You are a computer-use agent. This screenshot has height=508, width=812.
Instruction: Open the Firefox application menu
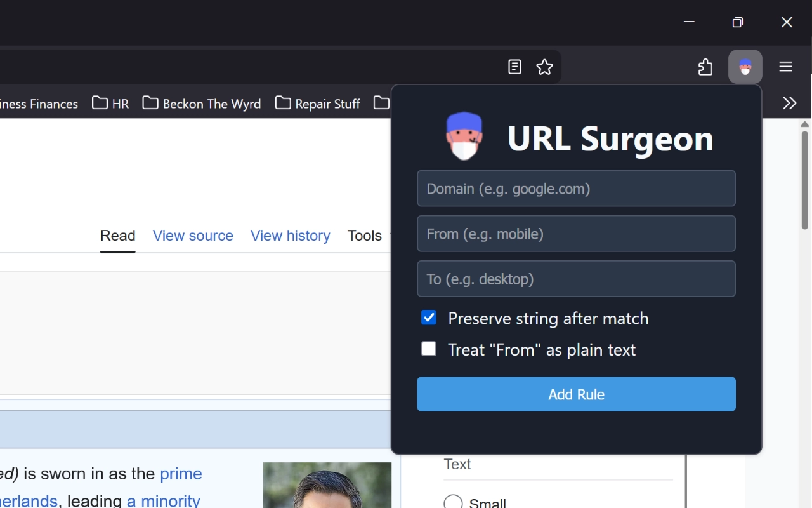[785, 67]
